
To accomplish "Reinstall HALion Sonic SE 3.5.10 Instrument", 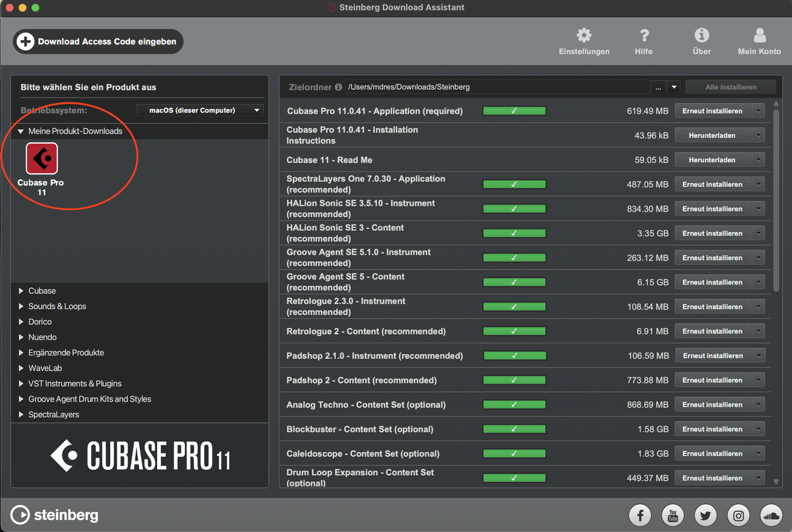I will coord(712,208).
